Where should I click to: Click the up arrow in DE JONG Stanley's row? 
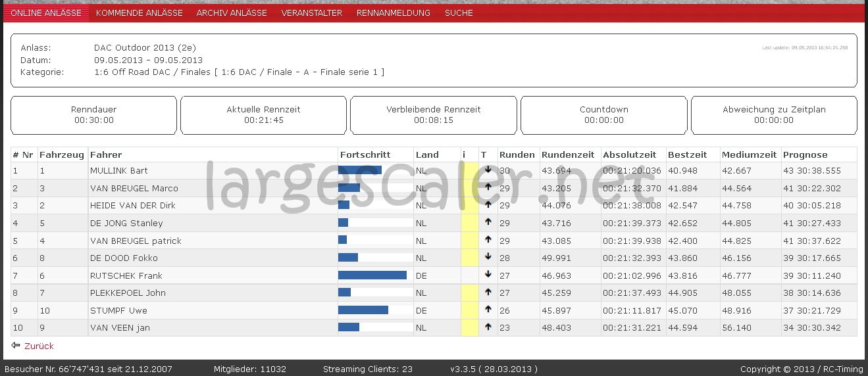tap(488, 222)
